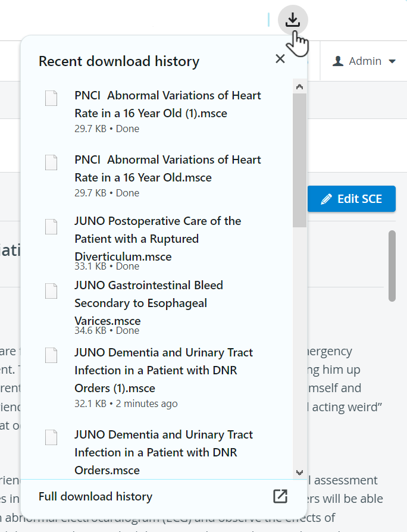Open Full download history
This screenshot has height=532, width=407.
point(96,496)
